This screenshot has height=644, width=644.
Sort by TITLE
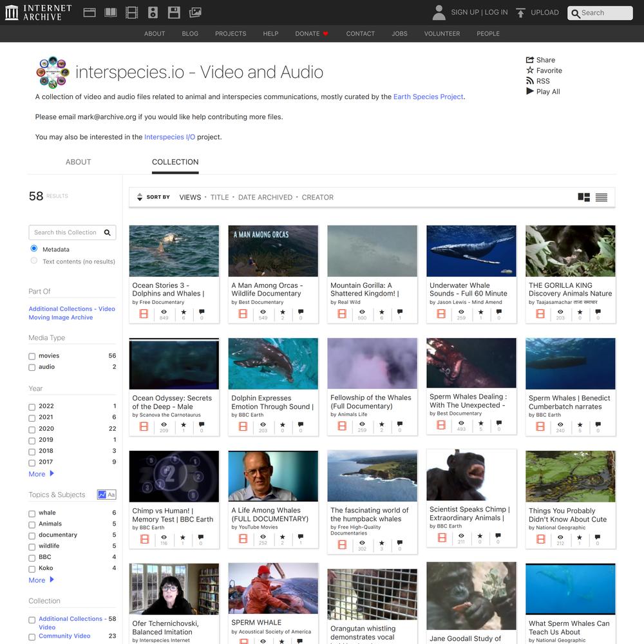pos(220,197)
